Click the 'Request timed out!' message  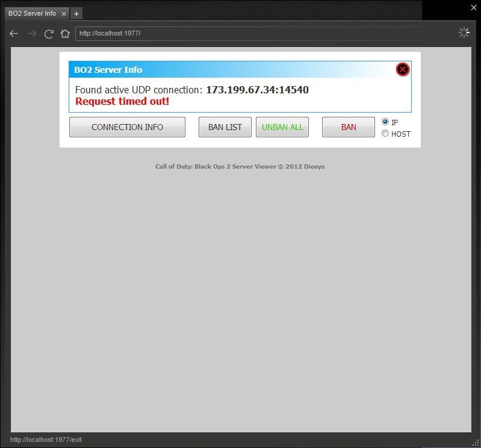point(122,101)
